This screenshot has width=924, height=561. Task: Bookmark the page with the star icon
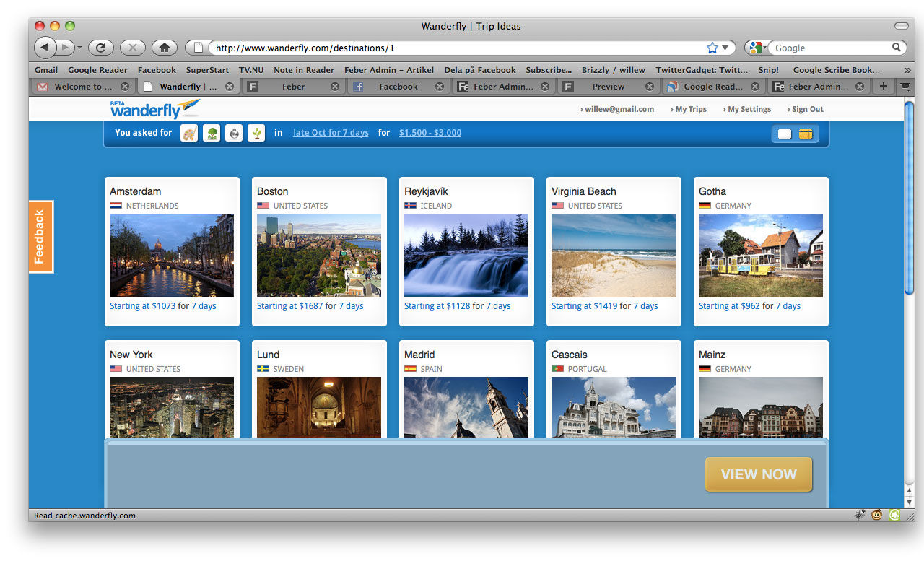712,48
